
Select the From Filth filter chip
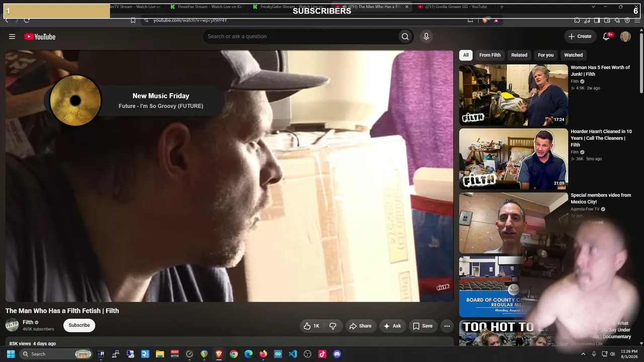[x=490, y=55]
